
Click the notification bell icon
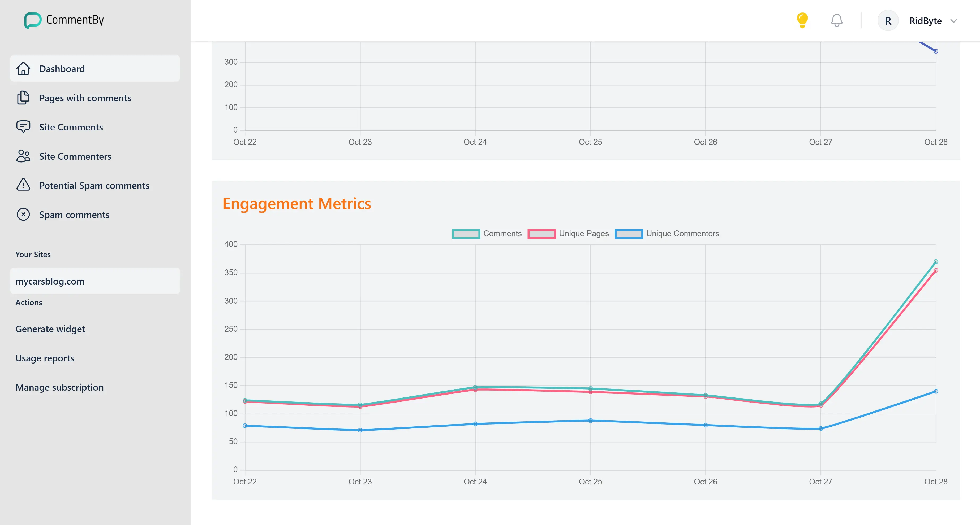click(x=836, y=20)
